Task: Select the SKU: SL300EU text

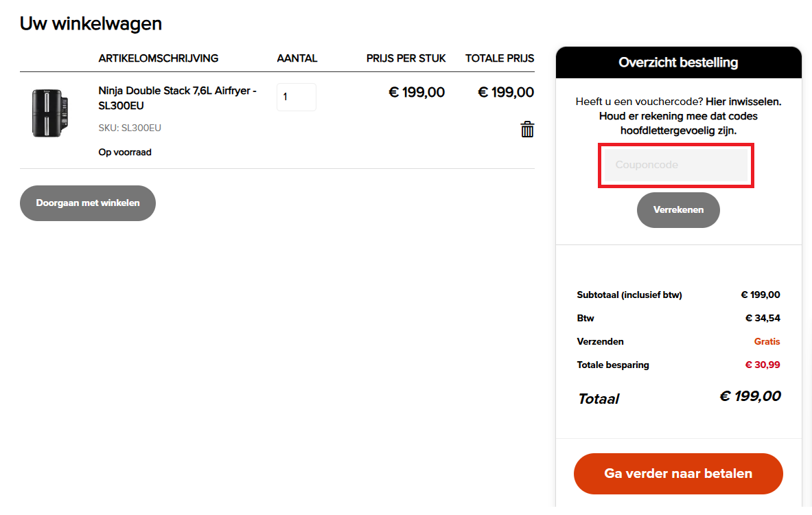Action: click(130, 128)
